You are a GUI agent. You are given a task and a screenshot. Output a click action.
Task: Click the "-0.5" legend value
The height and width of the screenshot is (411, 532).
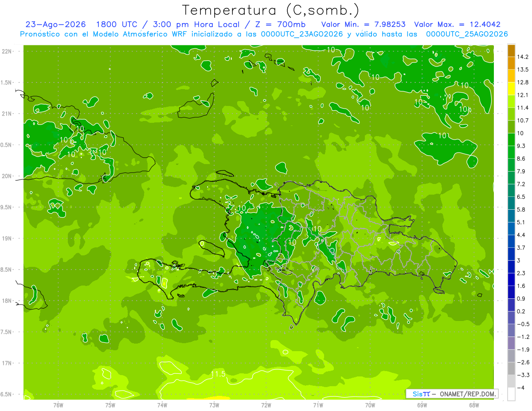coord(523,324)
